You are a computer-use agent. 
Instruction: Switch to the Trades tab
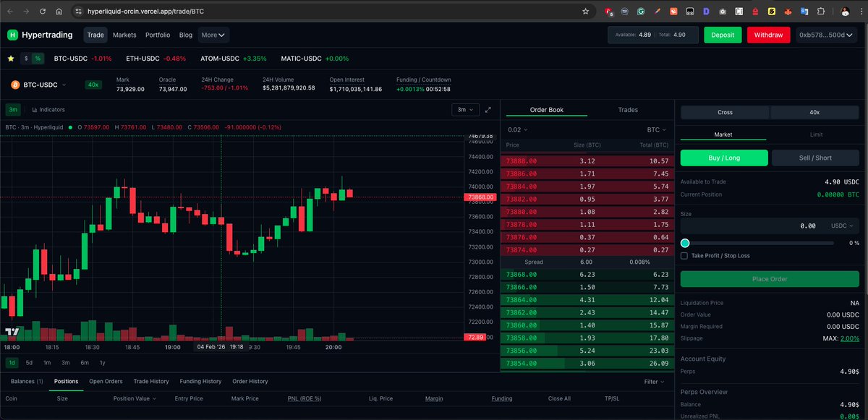(x=628, y=110)
